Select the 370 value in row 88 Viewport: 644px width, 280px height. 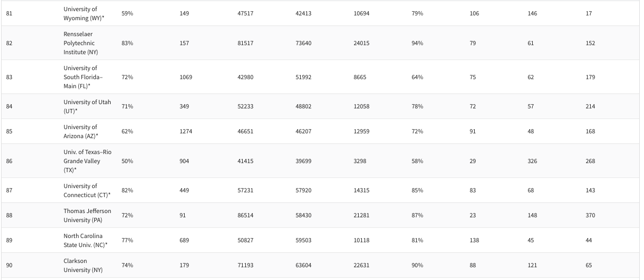590,215
